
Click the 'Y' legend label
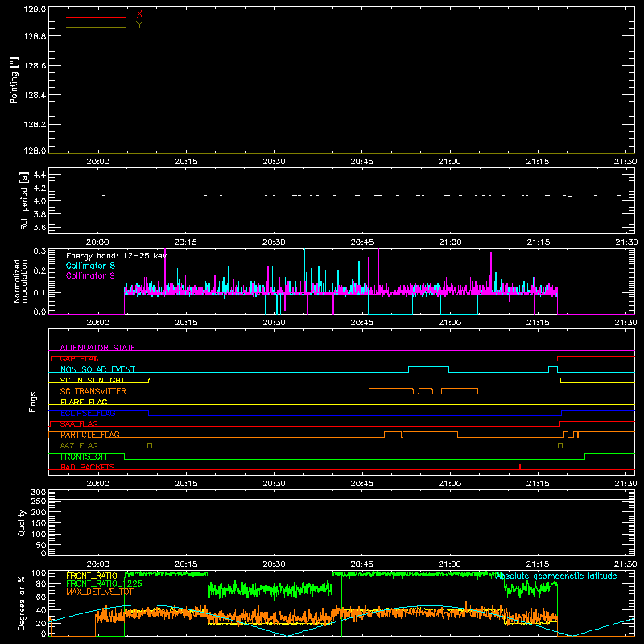pos(139,25)
